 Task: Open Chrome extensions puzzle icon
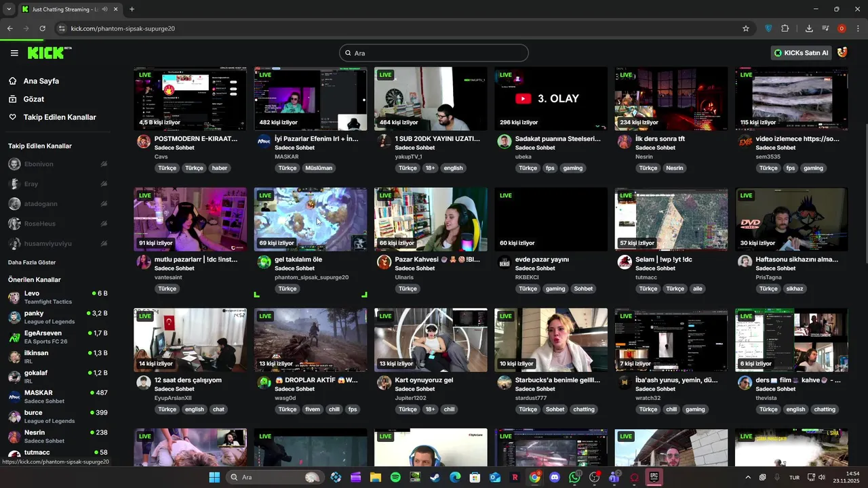click(785, 28)
